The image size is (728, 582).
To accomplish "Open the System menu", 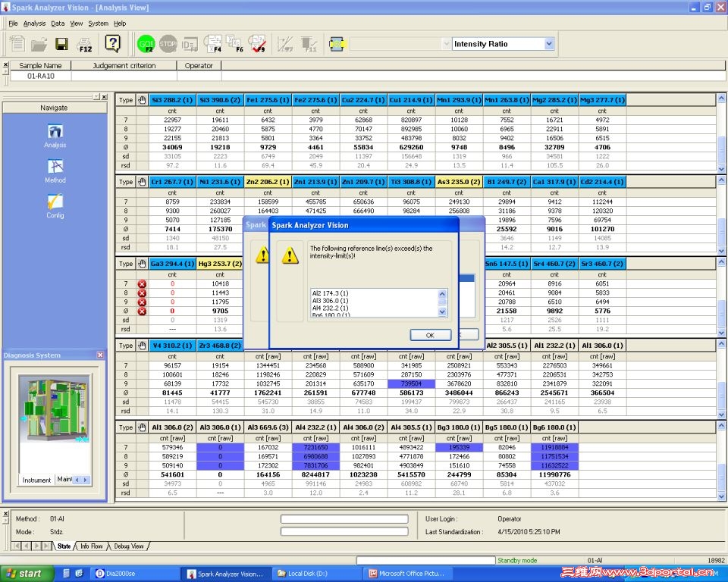I will point(98,23).
